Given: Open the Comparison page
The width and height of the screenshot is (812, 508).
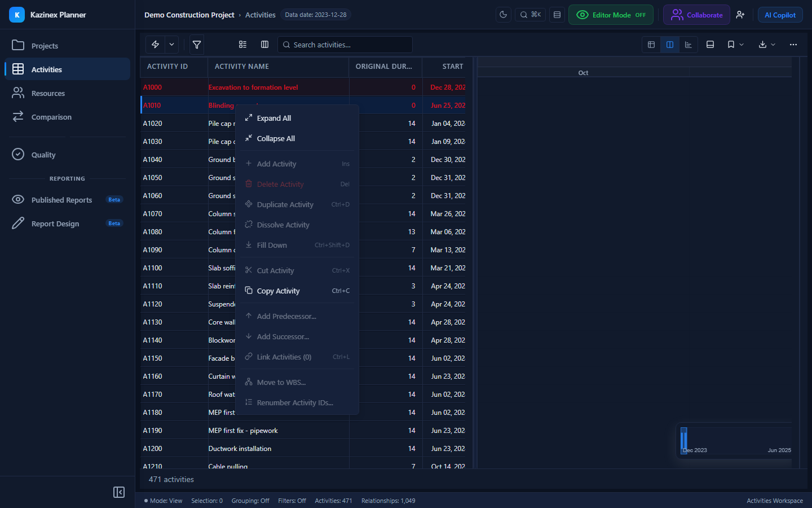Looking at the screenshot, I should pyautogui.click(x=67, y=117).
